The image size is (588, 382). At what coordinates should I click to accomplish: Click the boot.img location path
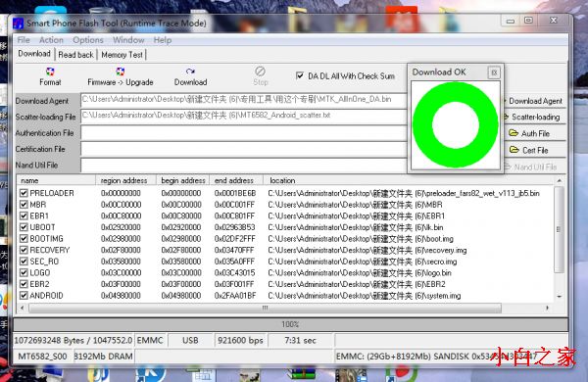[361, 238]
